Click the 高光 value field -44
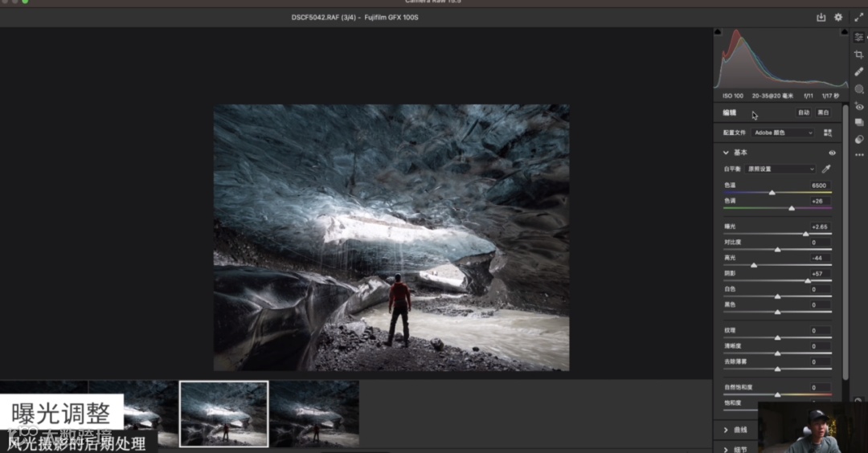The width and height of the screenshot is (868, 453). [x=819, y=258]
